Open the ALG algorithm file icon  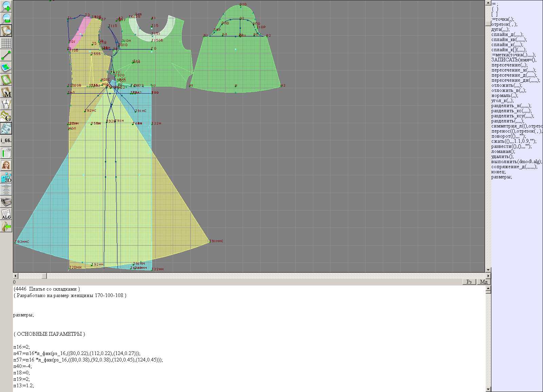[x=6, y=214]
